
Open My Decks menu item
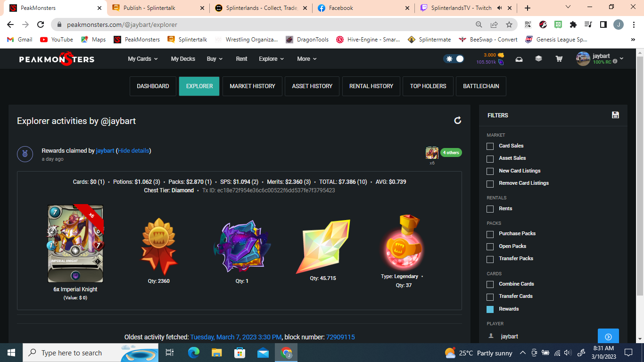point(183,59)
